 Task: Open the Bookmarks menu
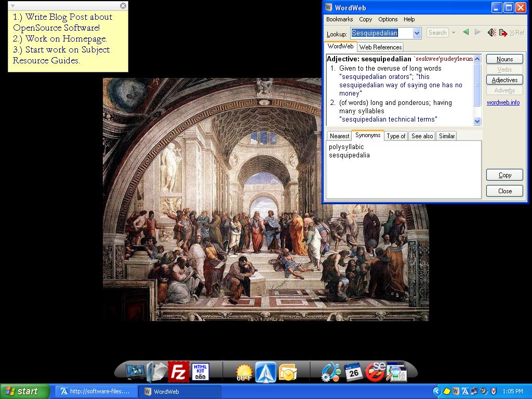[339, 19]
